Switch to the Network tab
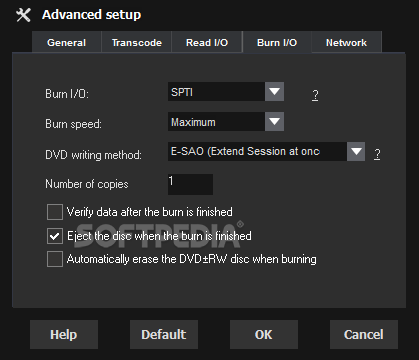The image size is (419, 360). [x=346, y=42]
